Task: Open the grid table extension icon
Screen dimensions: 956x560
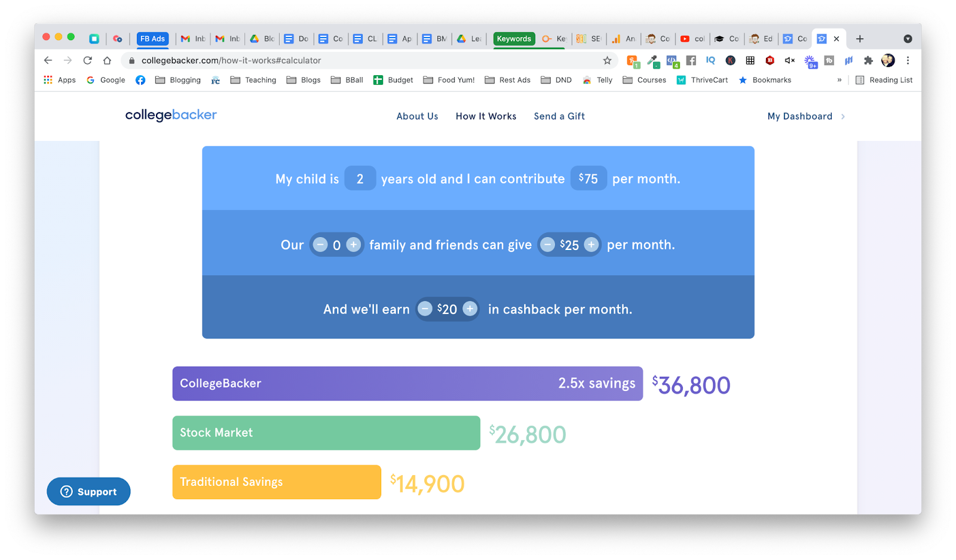Action: click(750, 60)
